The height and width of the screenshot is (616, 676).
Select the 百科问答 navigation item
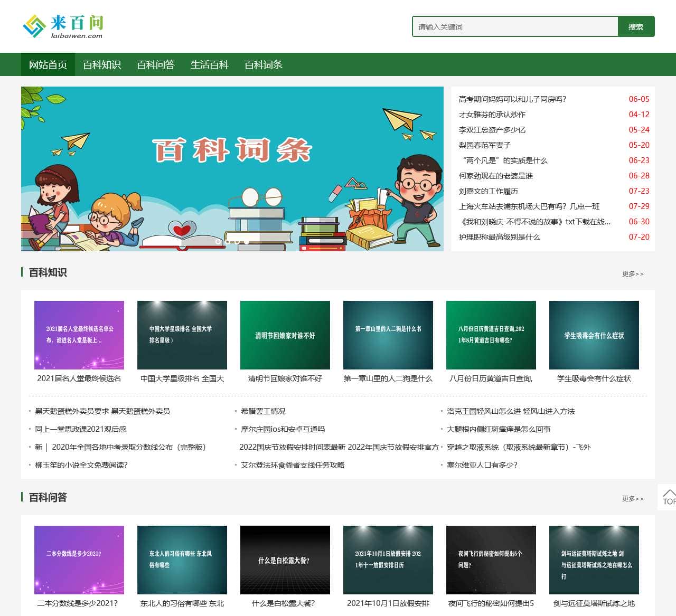coord(156,65)
